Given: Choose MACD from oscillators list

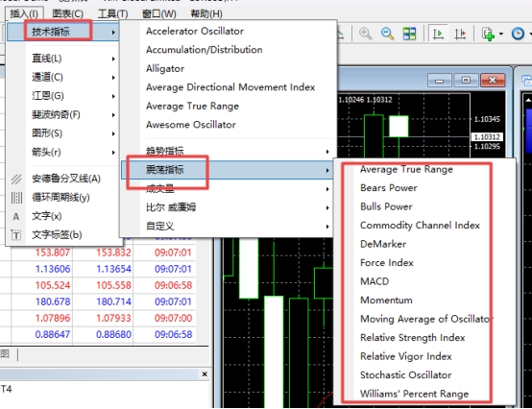Looking at the screenshot, I should [x=375, y=281].
